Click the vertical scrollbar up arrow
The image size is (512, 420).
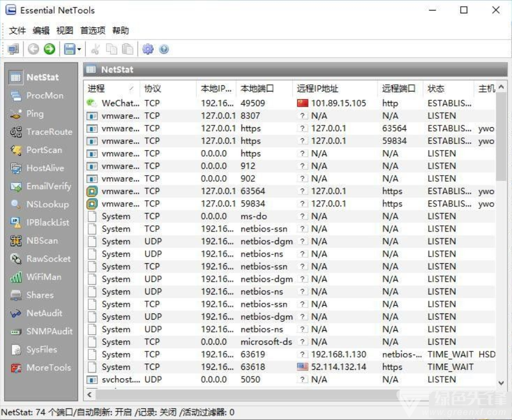coord(501,86)
